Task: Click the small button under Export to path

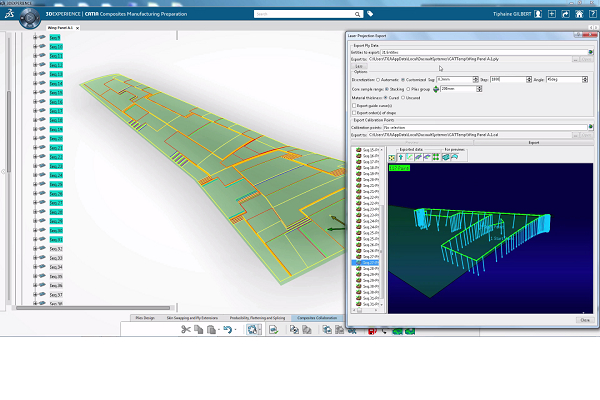Action: tap(359, 66)
